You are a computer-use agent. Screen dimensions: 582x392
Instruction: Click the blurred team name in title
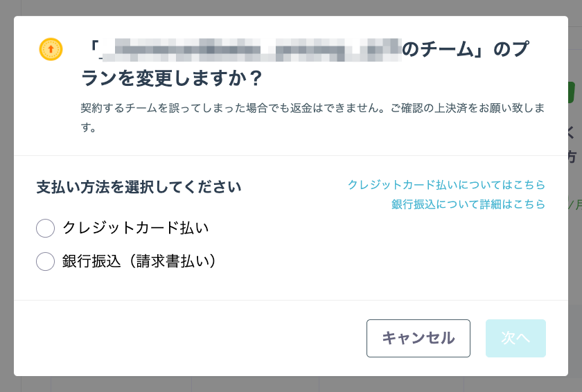251,50
